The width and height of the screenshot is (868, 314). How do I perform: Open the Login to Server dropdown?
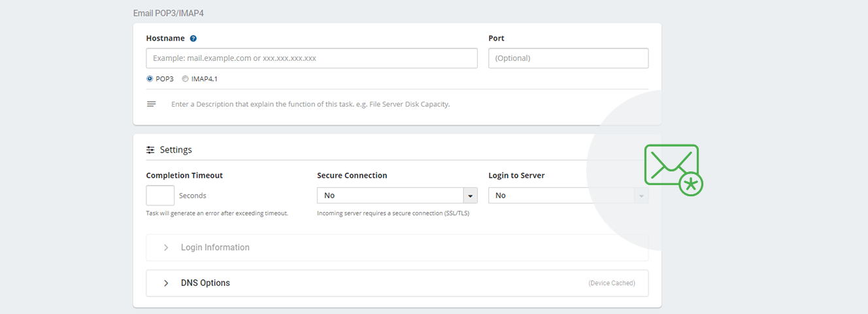click(569, 196)
